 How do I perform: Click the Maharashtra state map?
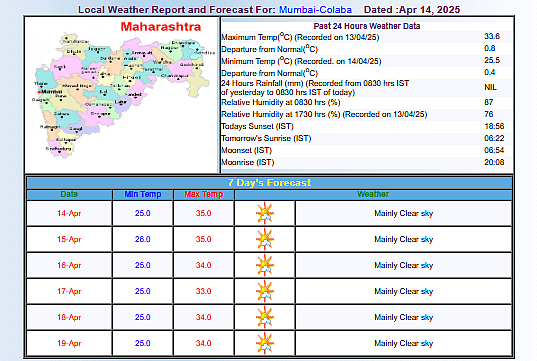122,96
